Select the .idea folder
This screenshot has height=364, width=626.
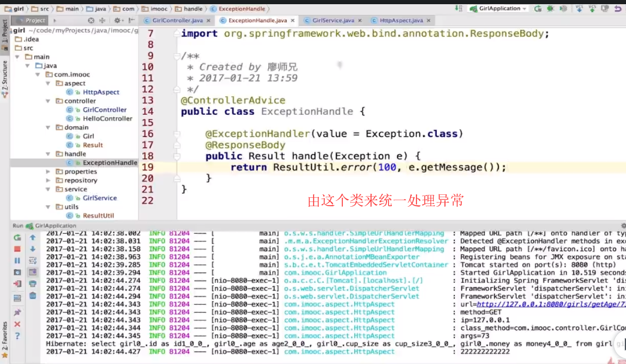(x=27, y=39)
